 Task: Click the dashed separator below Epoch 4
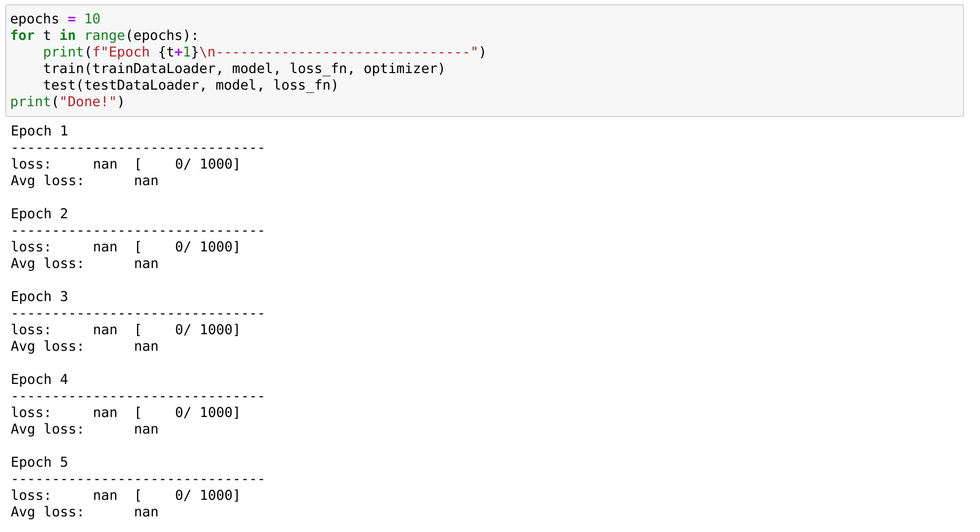(137, 396)
